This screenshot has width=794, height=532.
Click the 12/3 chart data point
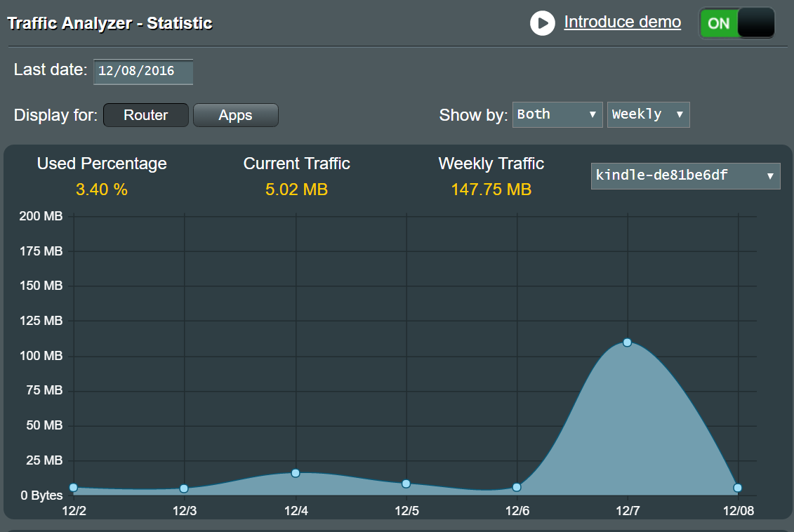185,488
